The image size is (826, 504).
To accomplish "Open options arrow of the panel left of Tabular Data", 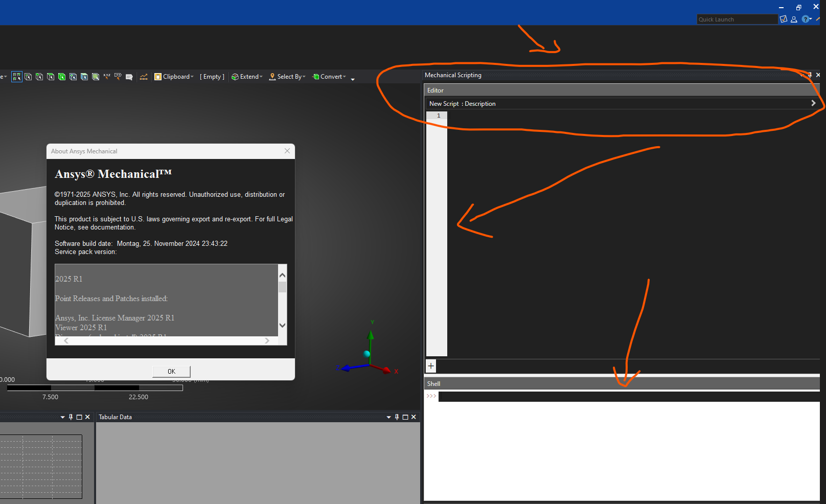I will 62,417.
